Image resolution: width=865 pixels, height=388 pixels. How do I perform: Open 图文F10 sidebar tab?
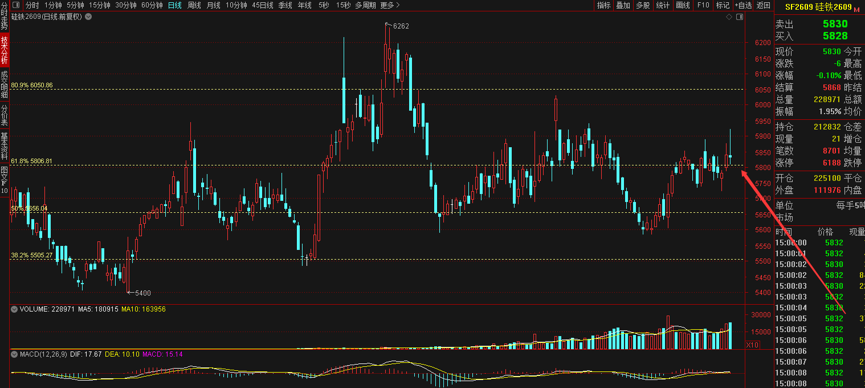coord(4,179)
